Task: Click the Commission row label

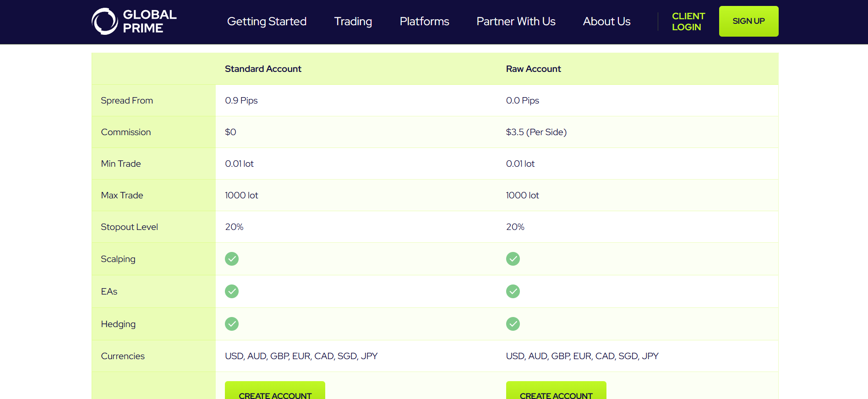Action: 126,132
